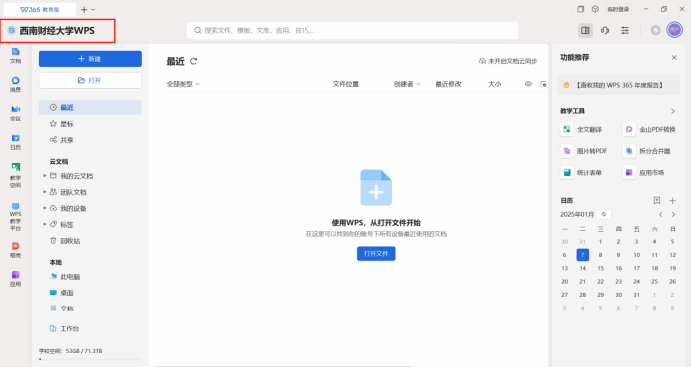The image size is (692, 368).
Task: Open the 稻壳 template store icon
Action: point(15,250)
